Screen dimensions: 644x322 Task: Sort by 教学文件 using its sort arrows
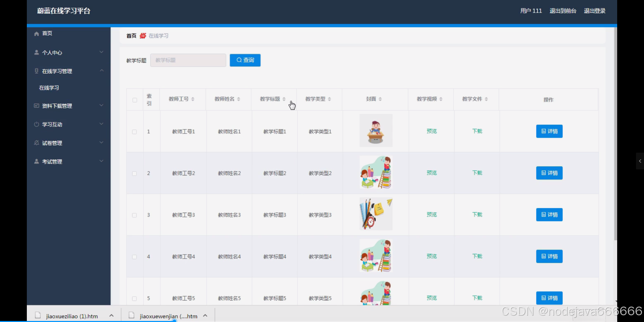(x=486, y=99)
